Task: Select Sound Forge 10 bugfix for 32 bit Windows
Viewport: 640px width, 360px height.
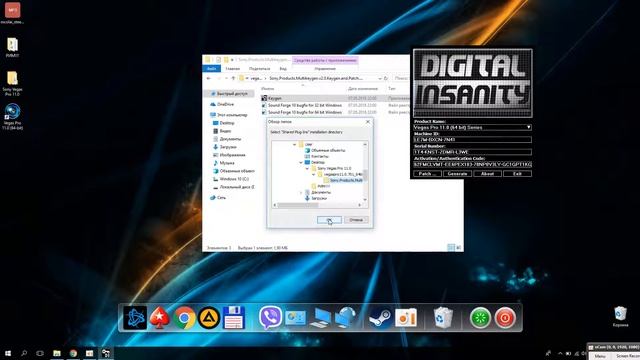Action: click(304, 105)
